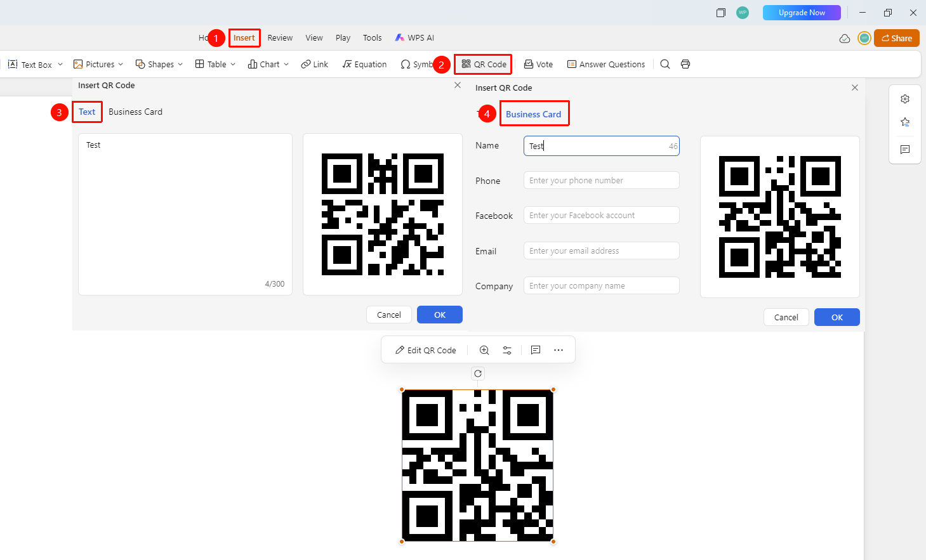
Task: Open the View tab
Action: pos(314,38)
